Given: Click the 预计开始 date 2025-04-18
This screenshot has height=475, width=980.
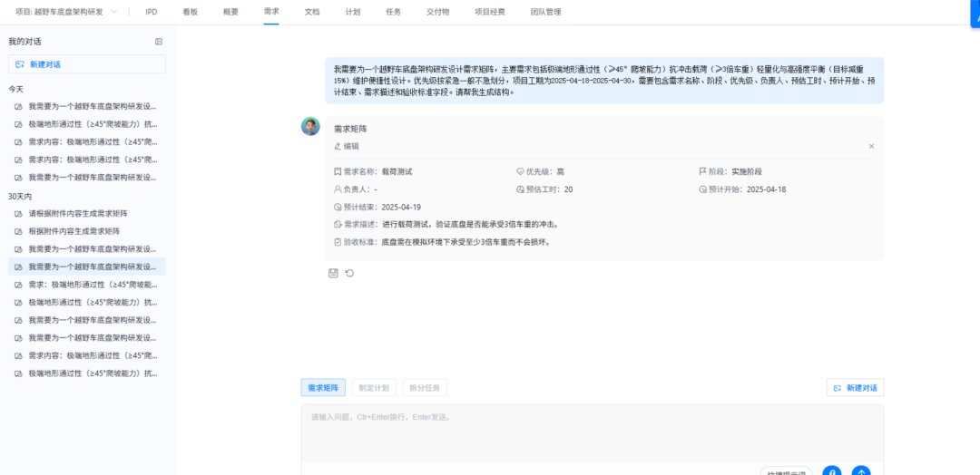Looking at the screenshot, I should coord(766,189).
